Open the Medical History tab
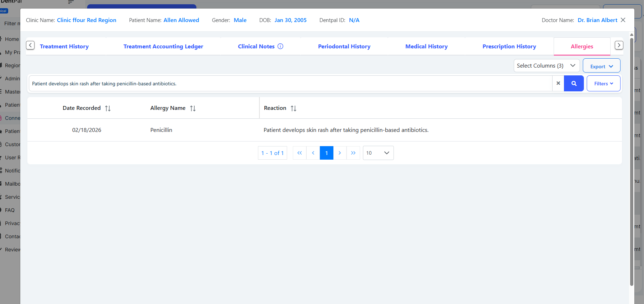This screenshot has width=644, height=304. pos(426,47)
